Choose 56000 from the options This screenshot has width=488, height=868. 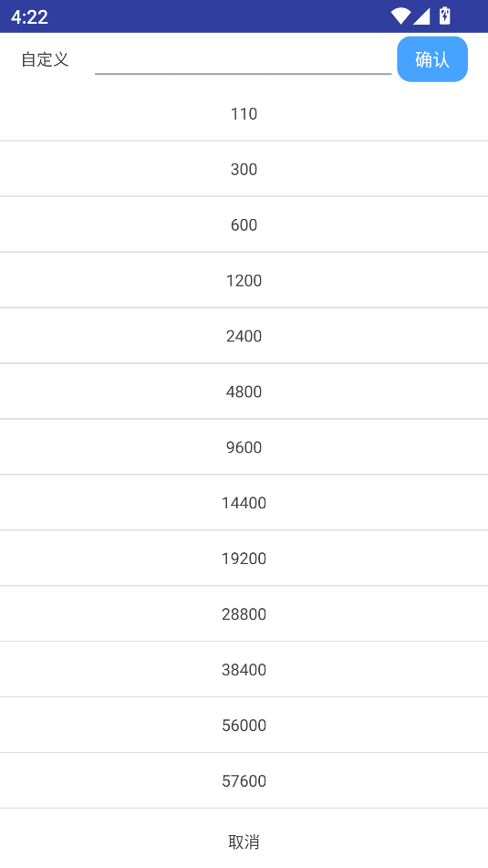click(244, 726)
